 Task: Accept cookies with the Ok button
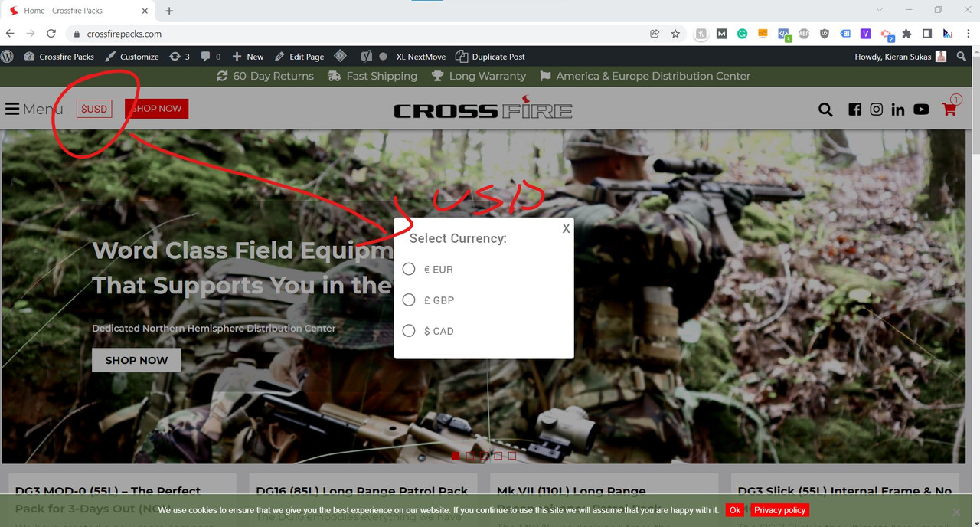pos(735,510)
